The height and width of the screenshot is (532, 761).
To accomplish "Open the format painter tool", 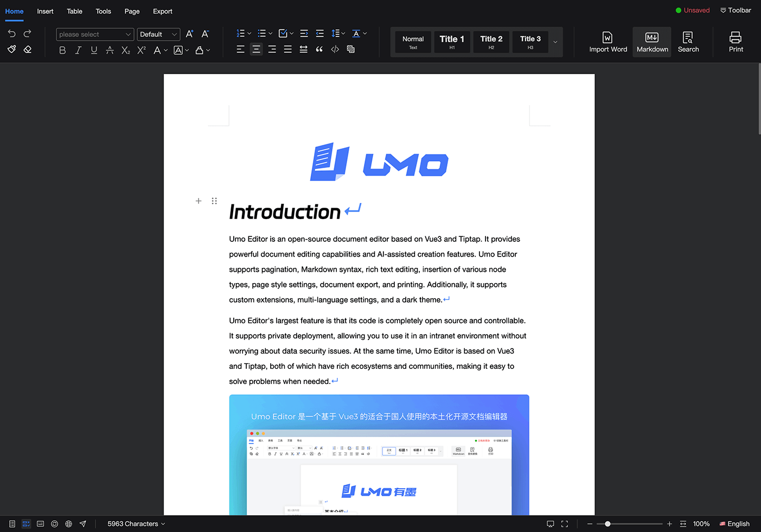I will pos(11,49).
